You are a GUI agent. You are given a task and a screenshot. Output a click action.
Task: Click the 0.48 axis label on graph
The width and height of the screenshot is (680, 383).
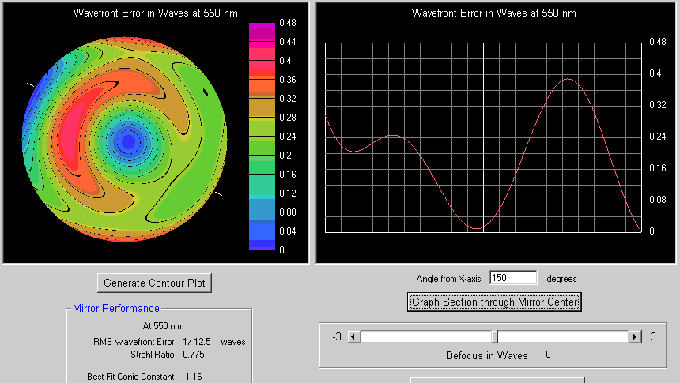tap(657, 42)
